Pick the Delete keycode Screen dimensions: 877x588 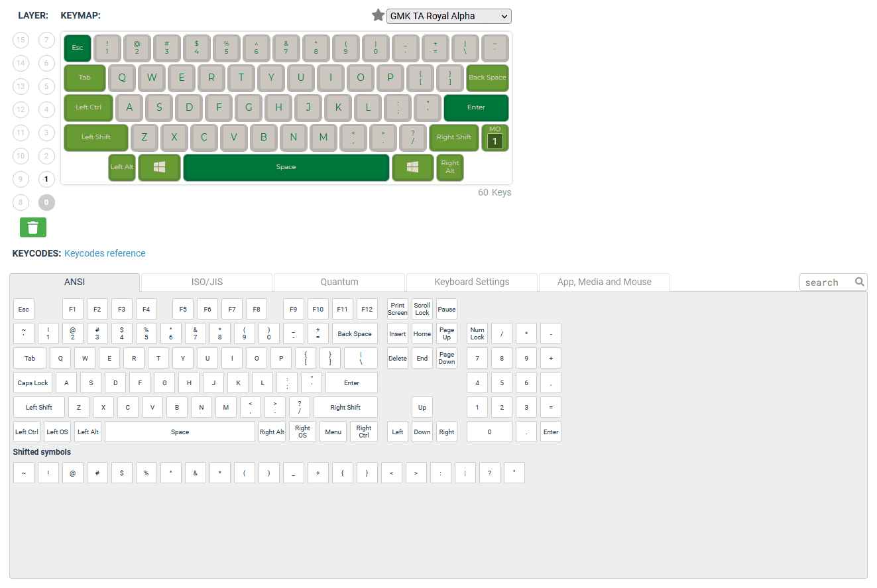tap(398, 358)
